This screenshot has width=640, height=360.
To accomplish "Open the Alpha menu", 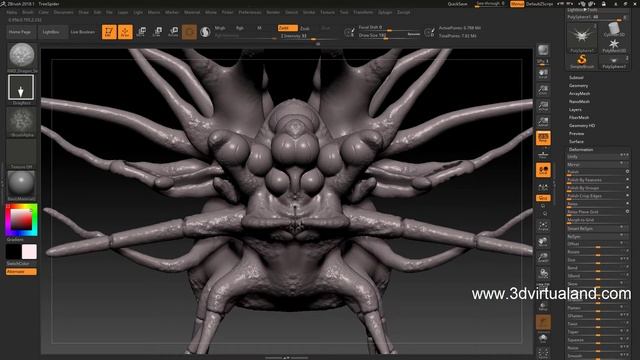I will point(12,12).
